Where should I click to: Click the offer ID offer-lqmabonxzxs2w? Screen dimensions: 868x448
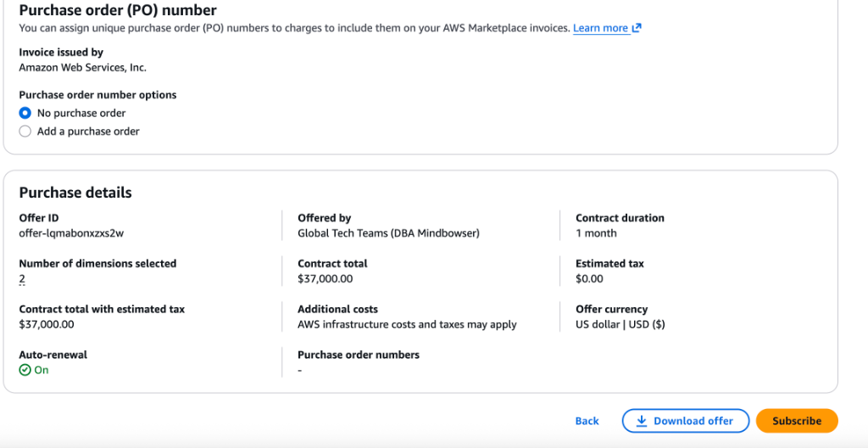65,232
